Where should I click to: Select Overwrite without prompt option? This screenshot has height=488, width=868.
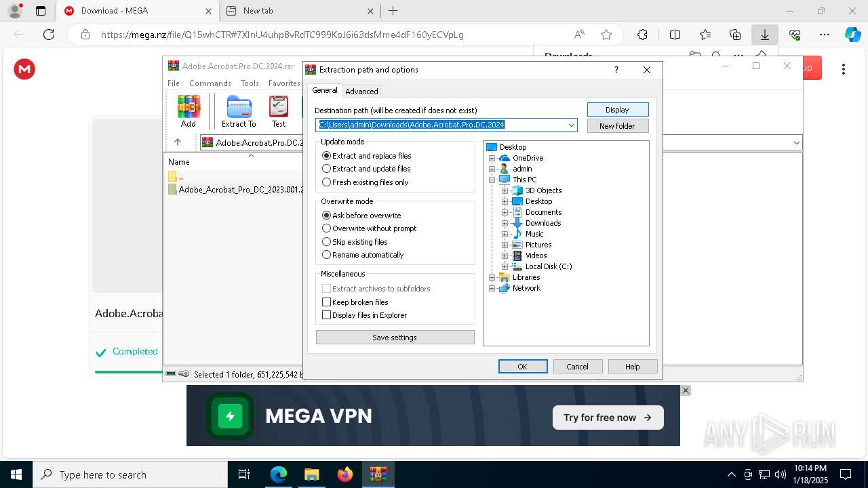point(370,228)
